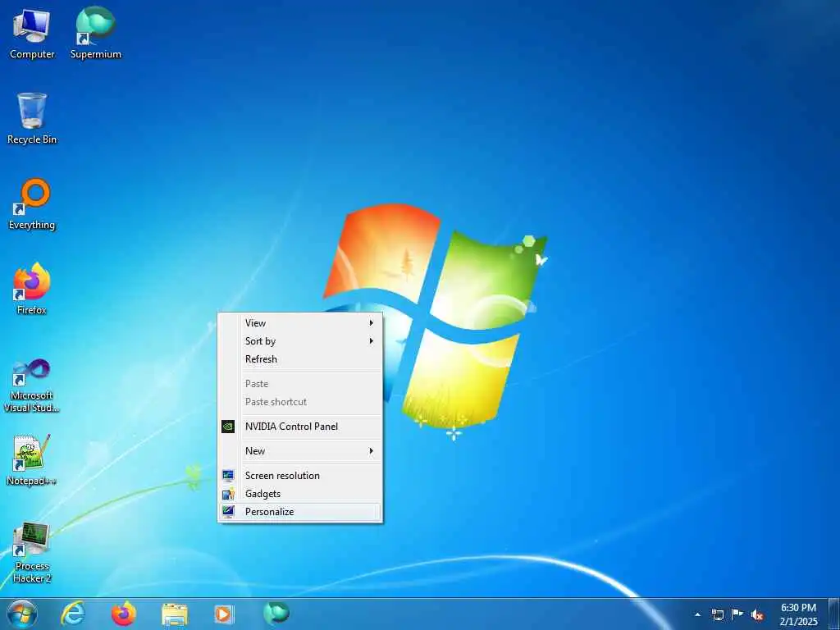Image resolution: width=840 pixels, height=630 pixels.
Task: Open Windows Explorer from taskbar
Action: (x=175, y=614)
